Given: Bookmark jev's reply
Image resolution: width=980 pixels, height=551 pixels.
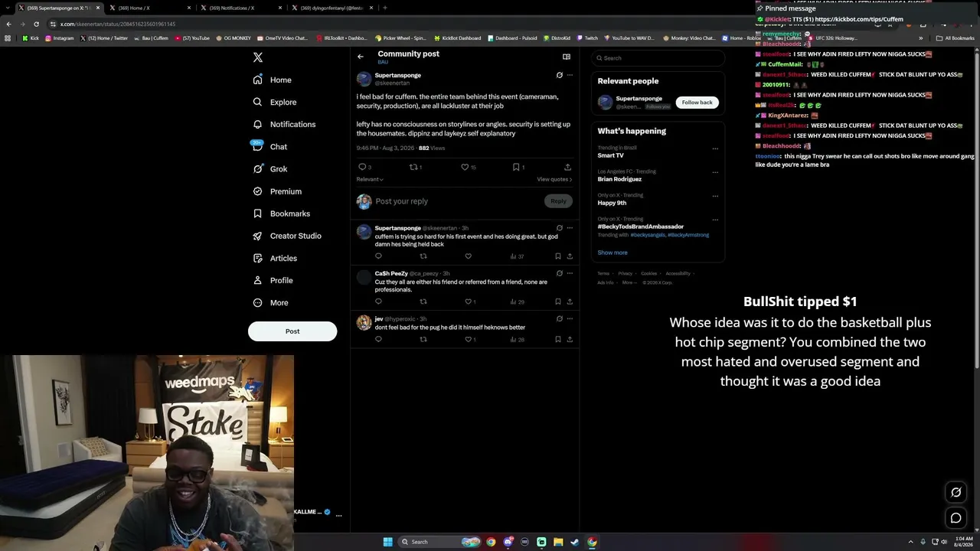Looking at the screenshot, I should click(558, 339).
